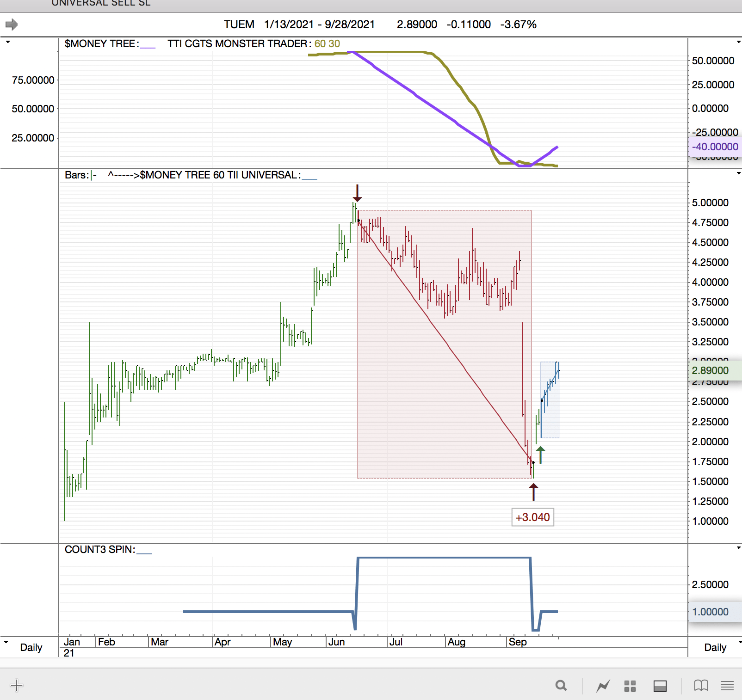Click the Sep label on the time axis
The image size is (742, 700).
518,642
